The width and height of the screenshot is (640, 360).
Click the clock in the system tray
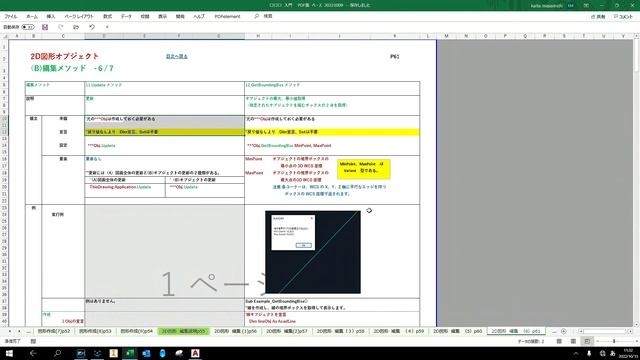coord(628,353)
